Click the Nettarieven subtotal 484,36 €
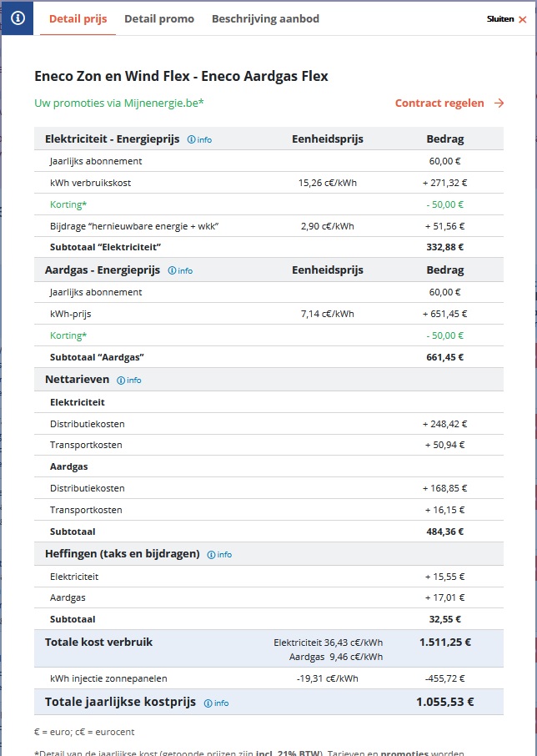537x756 pixels. tap(445, 532)
